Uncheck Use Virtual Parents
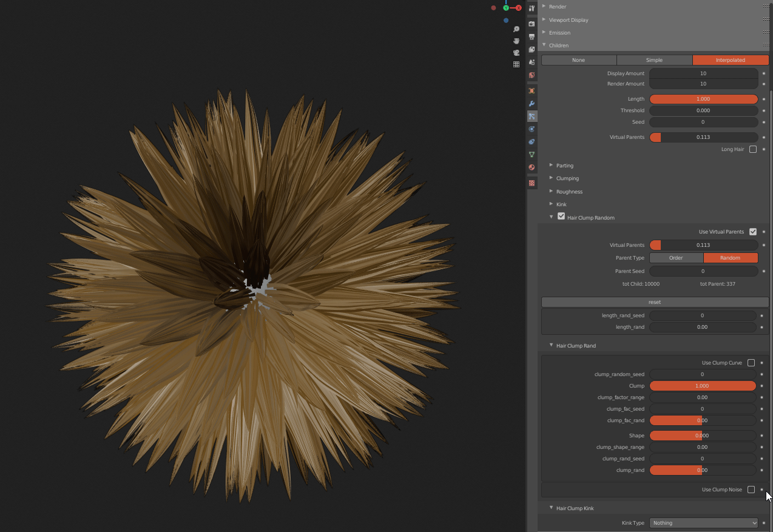The height and width of the screenshot is (532, 773). tap(752, 232)
